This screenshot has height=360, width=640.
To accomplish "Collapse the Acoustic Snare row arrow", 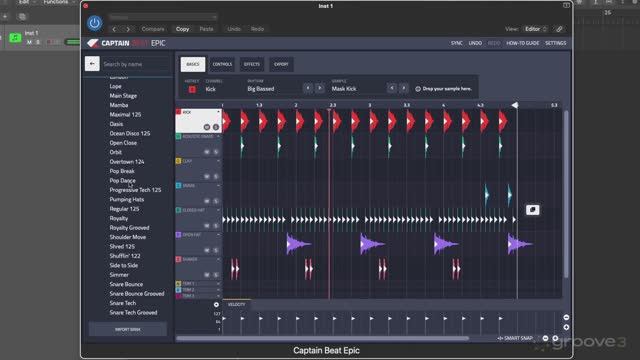I will [x=218, y=136].
